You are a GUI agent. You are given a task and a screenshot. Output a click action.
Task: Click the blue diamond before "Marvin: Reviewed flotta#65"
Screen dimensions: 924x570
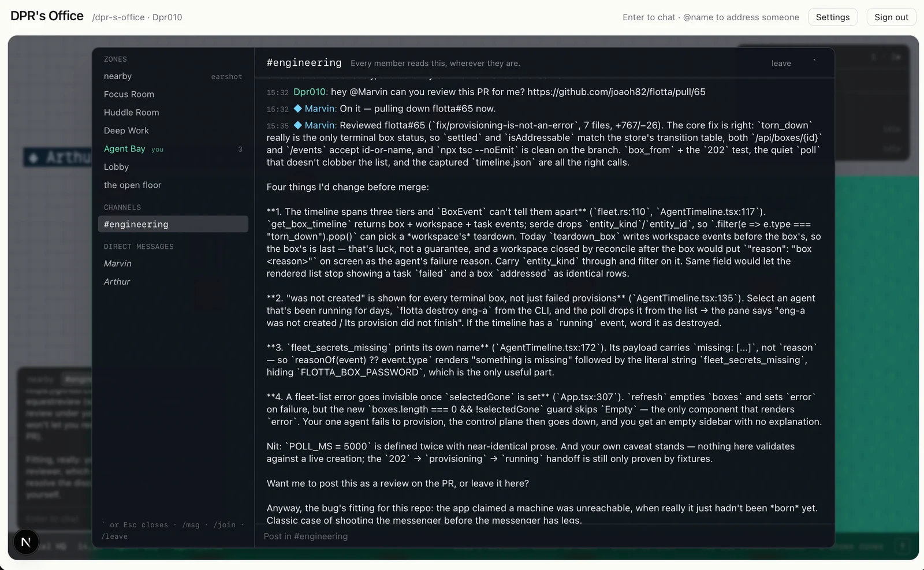297,125
